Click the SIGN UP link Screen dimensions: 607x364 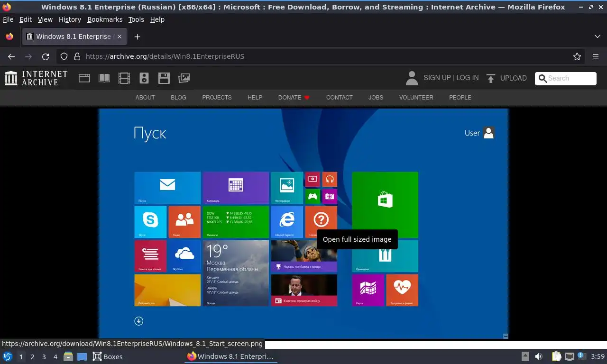[x=437, y=78]
